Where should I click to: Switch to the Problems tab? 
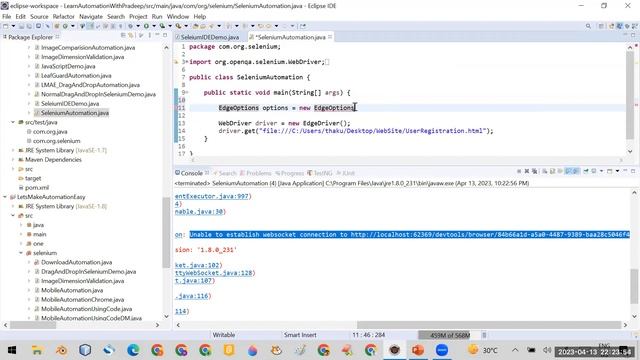pyautogui.click(x=256, y=173)
